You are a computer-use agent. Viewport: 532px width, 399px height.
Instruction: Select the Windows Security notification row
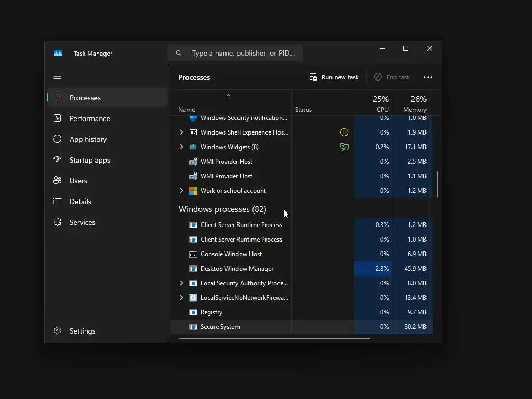301,118
